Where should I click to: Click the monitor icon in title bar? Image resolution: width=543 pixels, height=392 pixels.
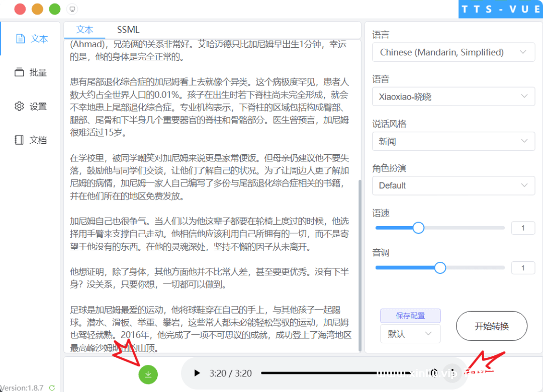point(72,9)
